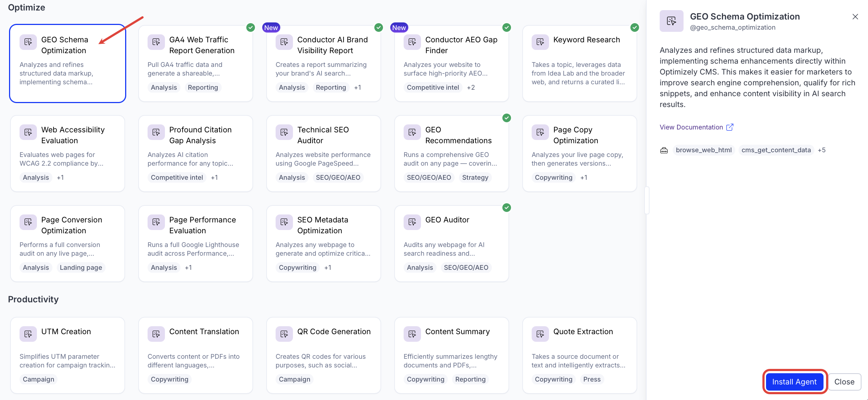Image resolution: width=868 pixels, height=400 pixels.
Task: Expand +1 tags on SEO Metadata Optimization
Action: (328, 268)
